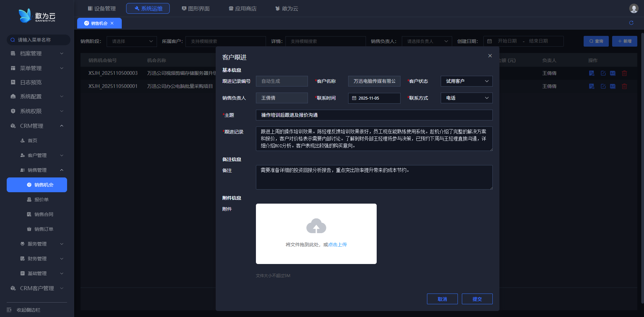This screenshot has width=644, height=317.
Task: Select 报价单 in the sidebar
Action: tap(41, 200)
